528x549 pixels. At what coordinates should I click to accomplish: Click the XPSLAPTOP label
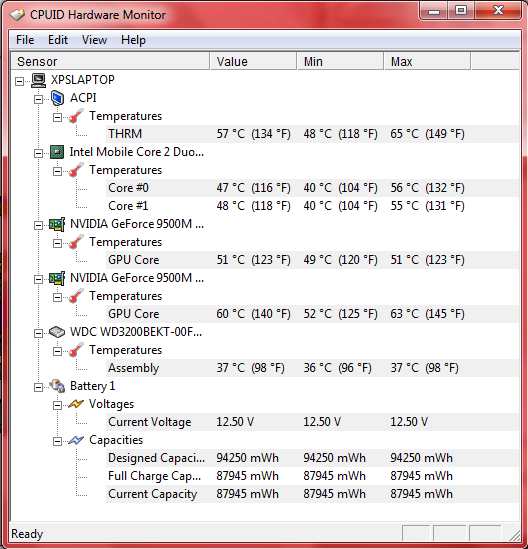point(83,80)
